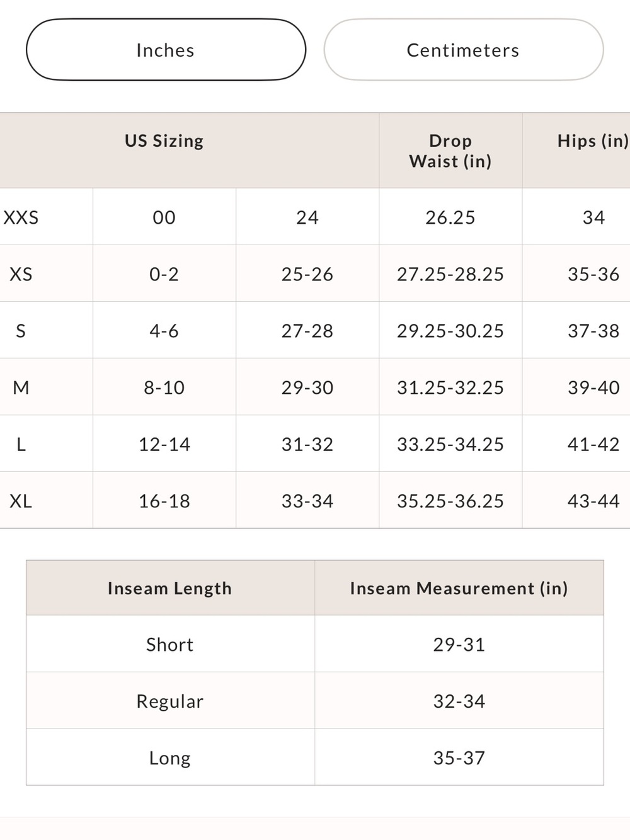Select the 29-30 waist cell

coord(307,388)
